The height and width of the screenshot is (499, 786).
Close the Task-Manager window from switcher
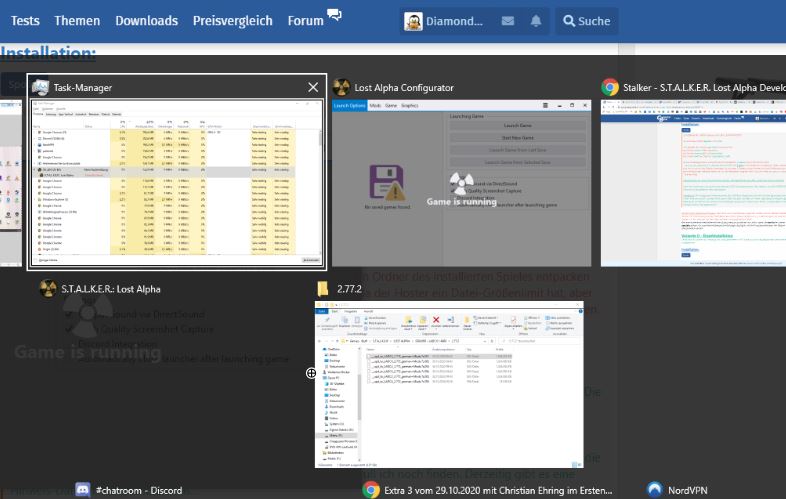[313, 87]
